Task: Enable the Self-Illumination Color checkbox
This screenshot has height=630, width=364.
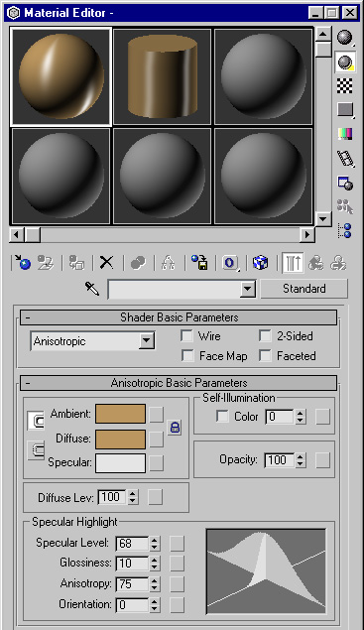Action: 222,416
